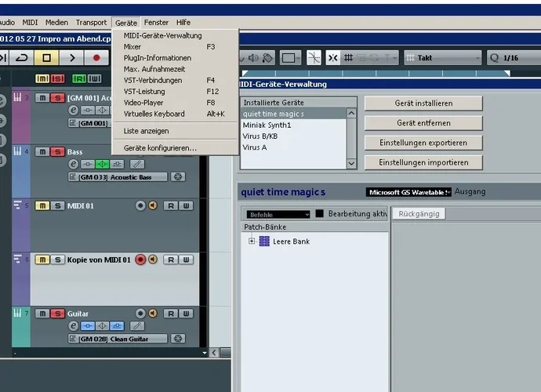Choose Geräte konfigurieren… menu entry
Screen dimensions: 541x392
pos(176,148)
